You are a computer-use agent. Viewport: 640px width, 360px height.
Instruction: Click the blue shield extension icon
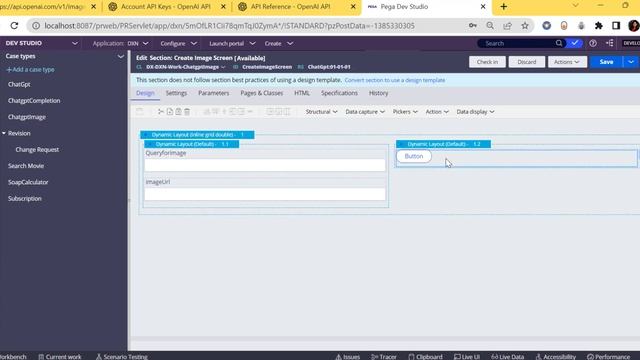point(547,26)
